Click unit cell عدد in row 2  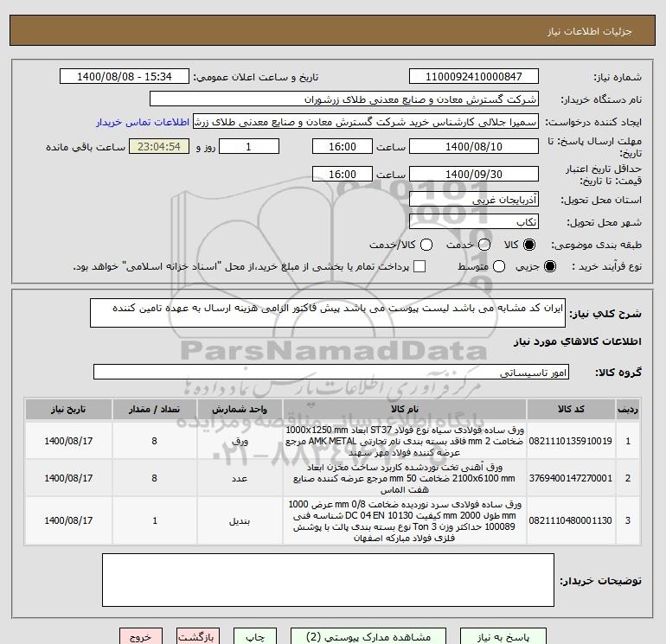click(240, 478)
